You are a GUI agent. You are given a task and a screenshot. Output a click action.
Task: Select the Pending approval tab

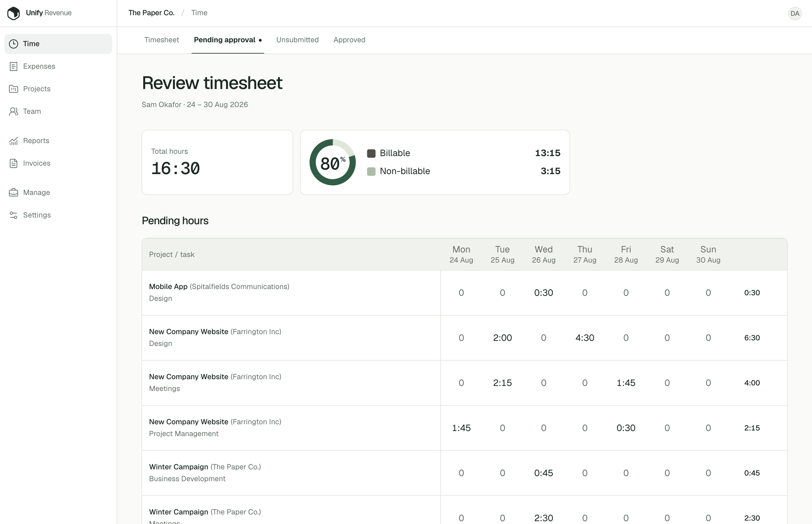228,40
